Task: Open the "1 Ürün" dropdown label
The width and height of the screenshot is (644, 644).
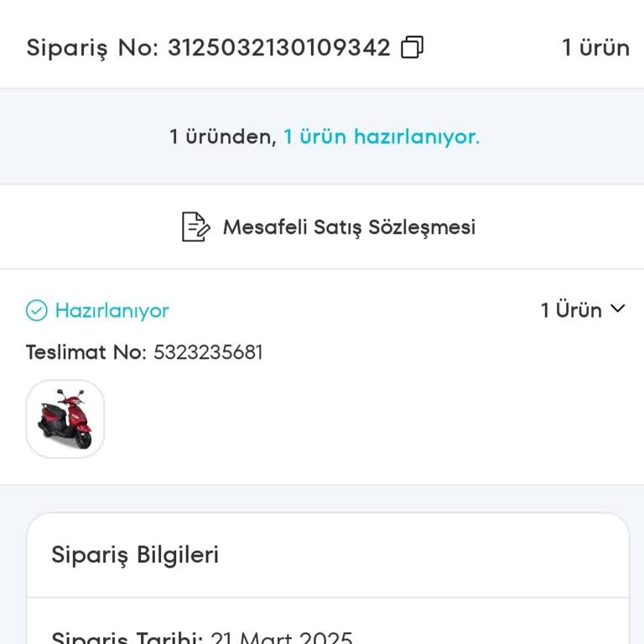Action: (x=571, y=310)
